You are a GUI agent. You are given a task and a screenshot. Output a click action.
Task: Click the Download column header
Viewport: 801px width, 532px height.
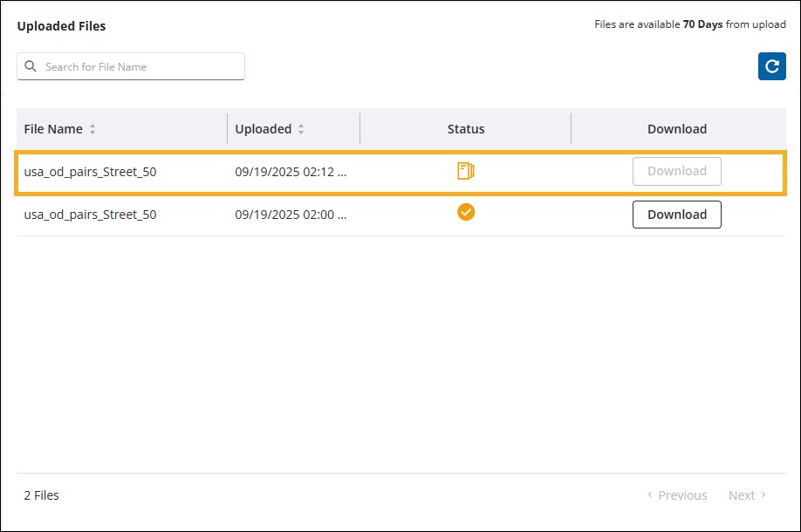677,128
